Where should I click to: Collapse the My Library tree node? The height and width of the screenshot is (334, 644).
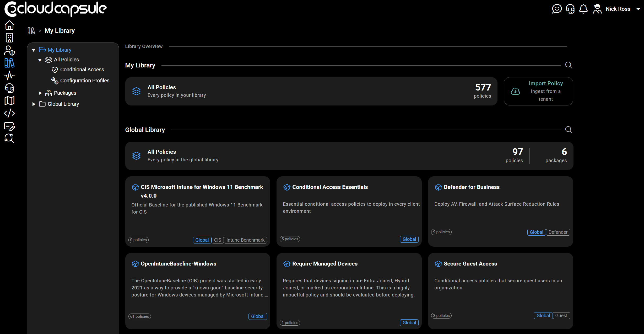(34, 50)
